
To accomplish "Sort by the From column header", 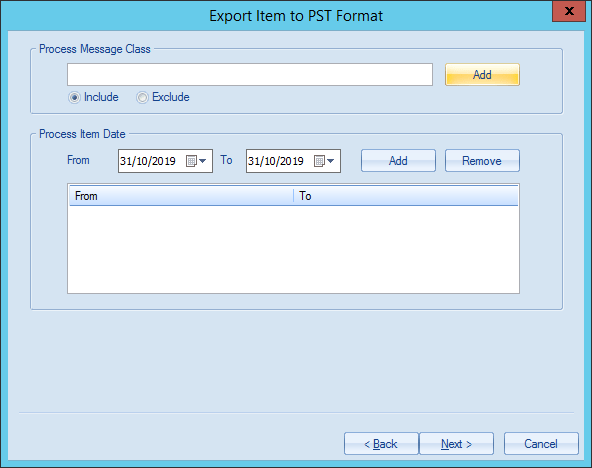I will [182, 196].
